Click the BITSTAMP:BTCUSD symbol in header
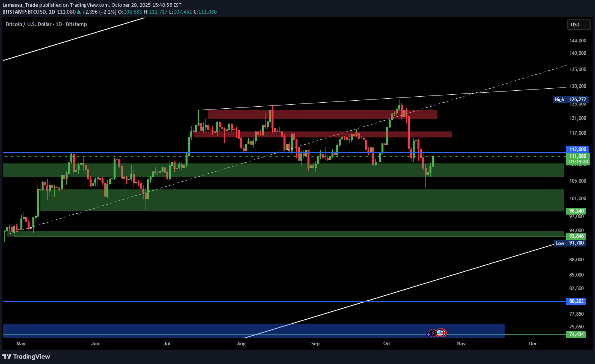Image resolution: width=595 pixels, height=364 pixels. point(24,12)
